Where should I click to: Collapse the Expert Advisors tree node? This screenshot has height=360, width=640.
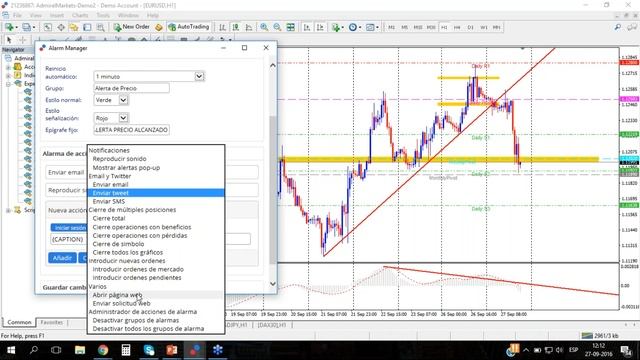tap(8, 84)
